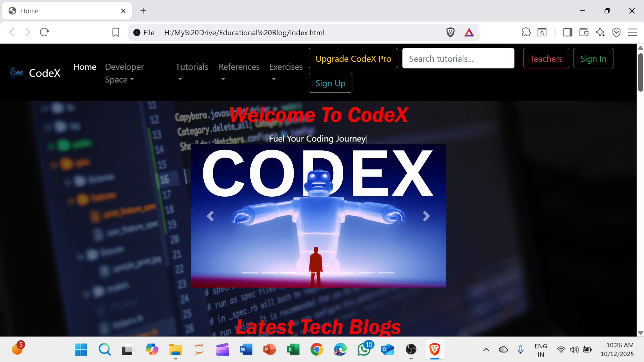Open the Leo AI assistant icon
644x362 pixels.
tap(600, 32)
